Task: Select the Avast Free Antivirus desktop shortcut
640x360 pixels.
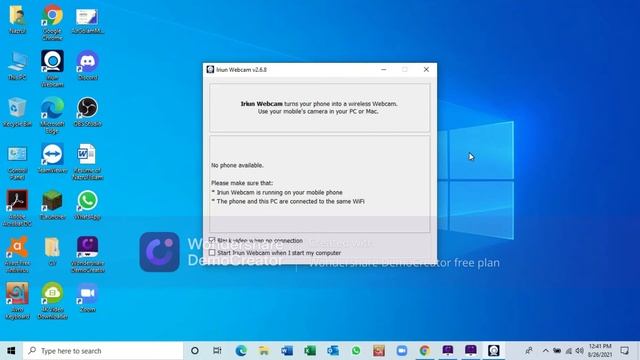Action: [17, 255]
